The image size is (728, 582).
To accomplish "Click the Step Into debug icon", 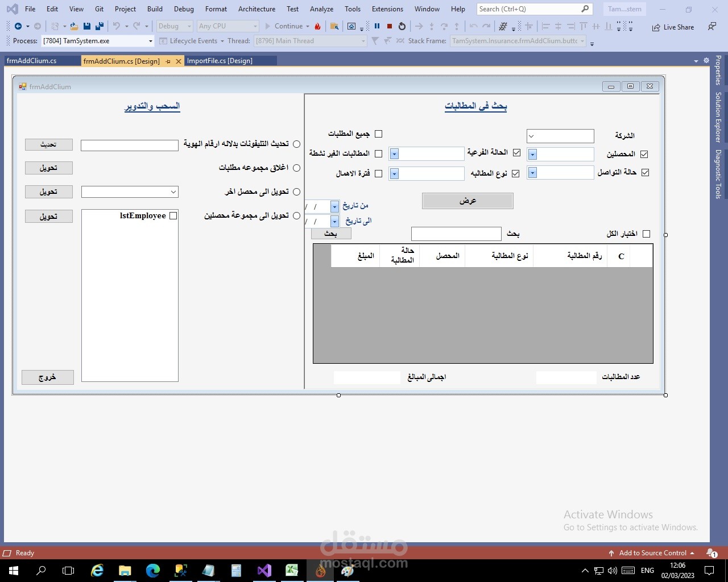I will coord(432,26).
